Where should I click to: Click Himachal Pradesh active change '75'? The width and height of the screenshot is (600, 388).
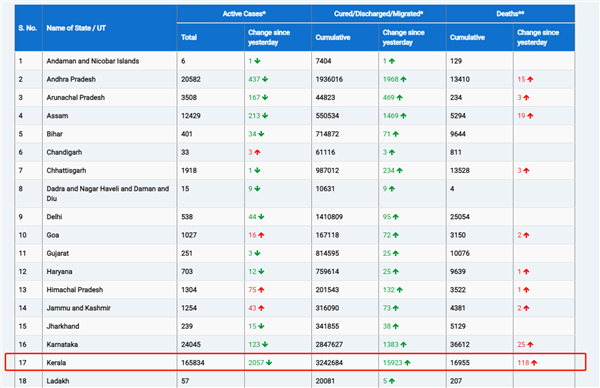click(x=252, y=290)
